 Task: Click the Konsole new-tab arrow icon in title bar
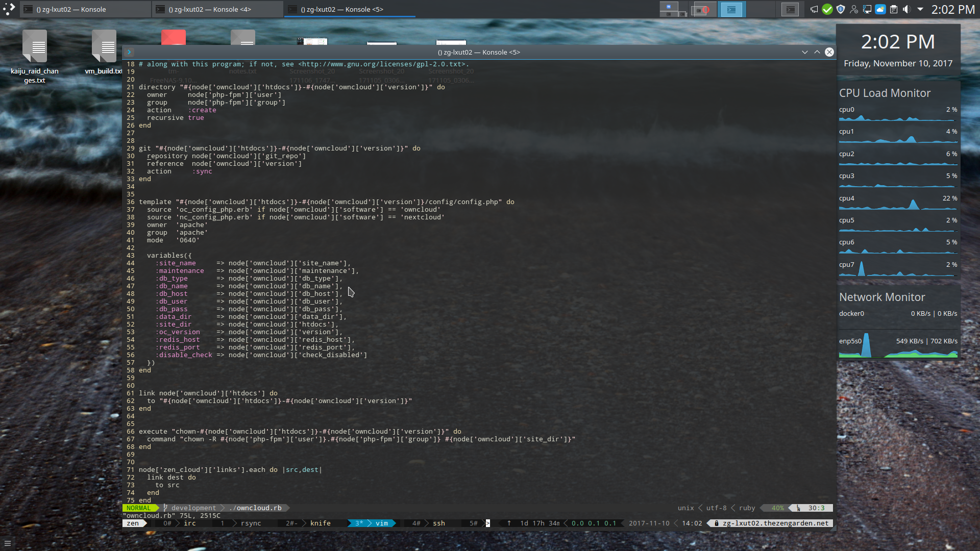(x=129, y=52)
